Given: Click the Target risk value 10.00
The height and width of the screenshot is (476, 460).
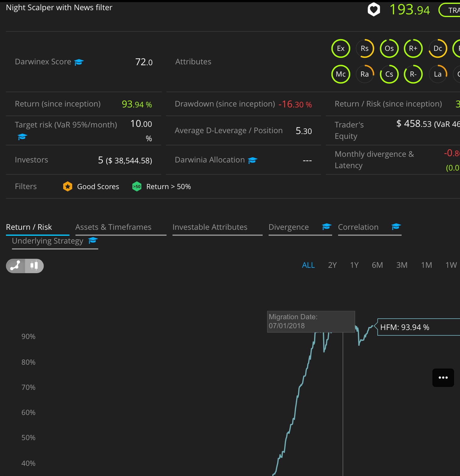Looking at the screenshot, I should tap(141, 124).
